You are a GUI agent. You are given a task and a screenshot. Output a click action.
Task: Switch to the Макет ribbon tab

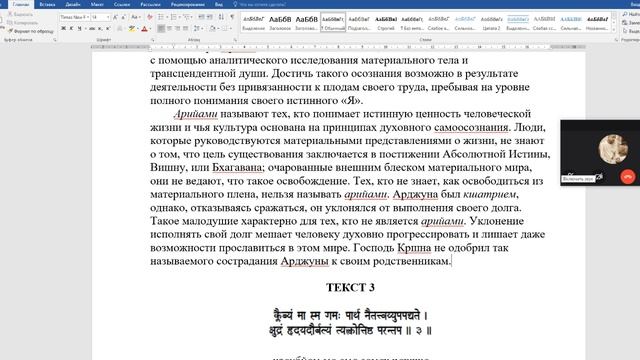pos(97,4)
